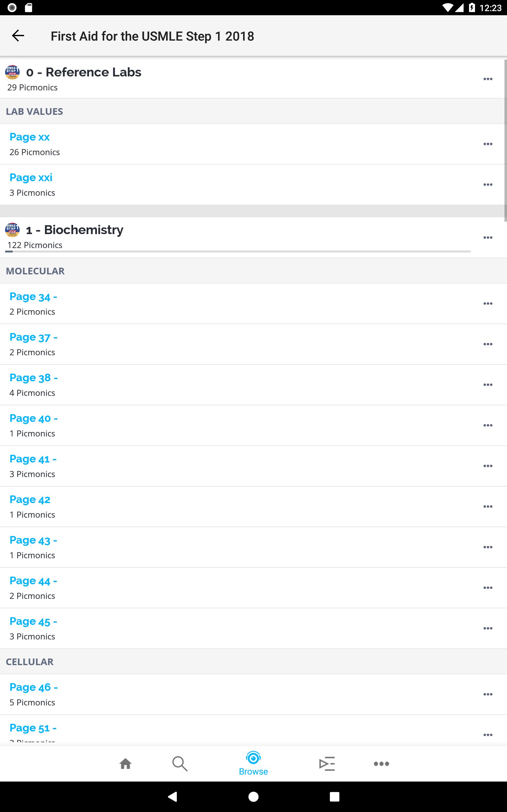Open Page 42 entry
Screen dimensions: 507x812
pos(30,500)
